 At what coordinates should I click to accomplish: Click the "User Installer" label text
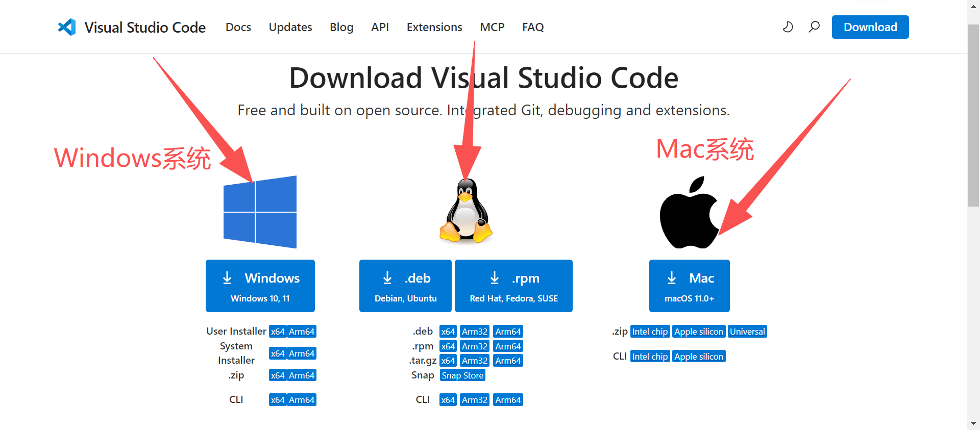click(x=236, y=332)
